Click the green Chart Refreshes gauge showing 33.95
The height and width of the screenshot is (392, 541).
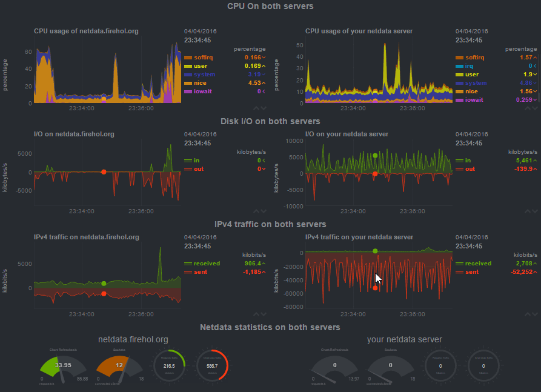coord(63,367)
